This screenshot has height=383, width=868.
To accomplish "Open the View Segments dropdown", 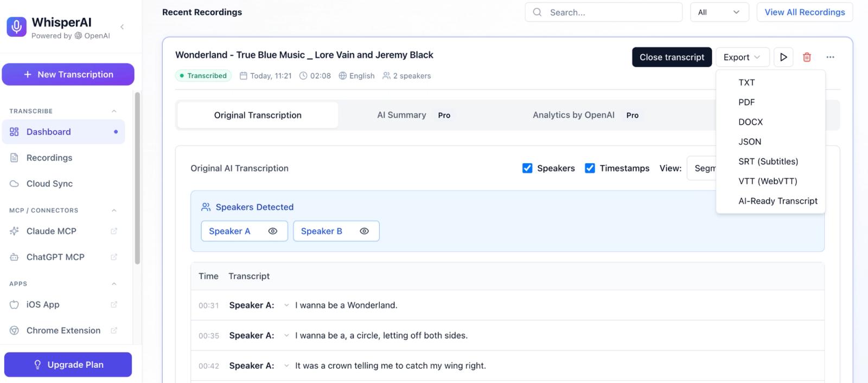I will pos(701,168).
